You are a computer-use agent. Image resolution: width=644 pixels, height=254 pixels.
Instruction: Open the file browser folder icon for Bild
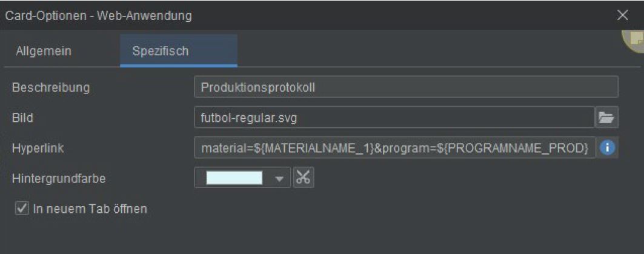tap(608, 118)
